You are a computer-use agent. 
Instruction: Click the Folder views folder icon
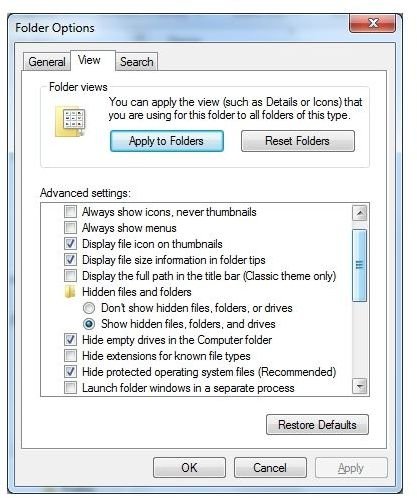70,121
